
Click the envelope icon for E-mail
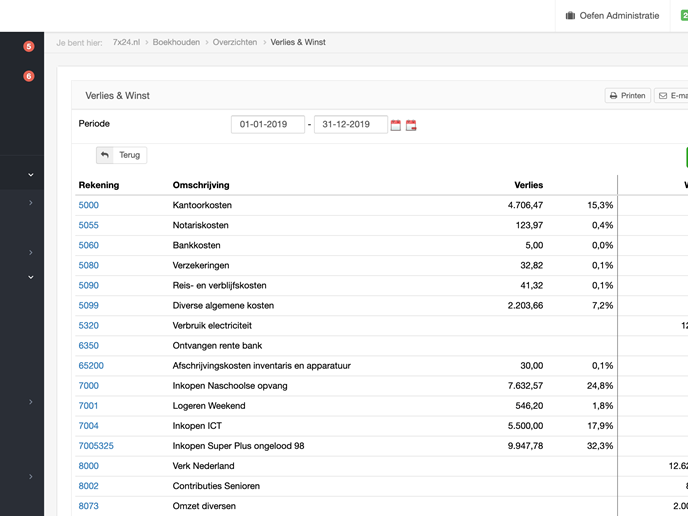[x=663, y=96]
